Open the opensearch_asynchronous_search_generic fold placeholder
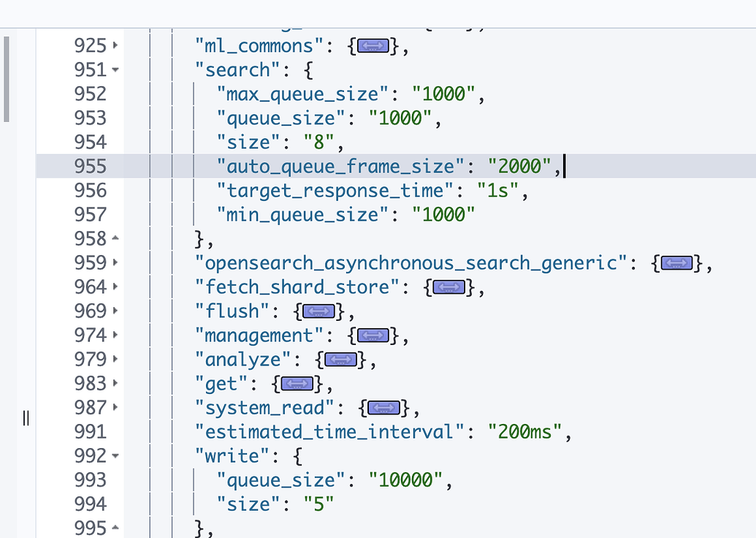The image size is (756, 538). click(676, 263)
